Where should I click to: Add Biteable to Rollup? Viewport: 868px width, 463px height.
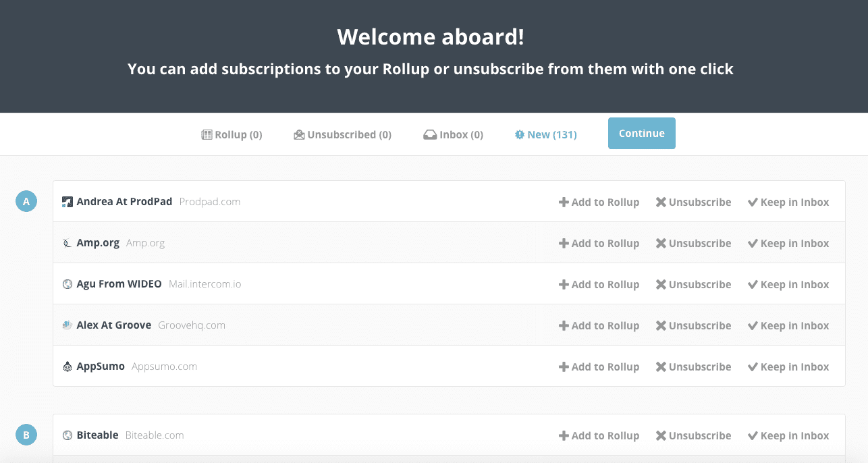[599, 435]
